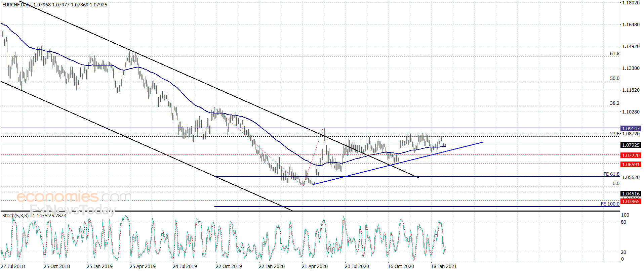
Task: Click the 1.16480 price scale value
Action: [631, 25]
